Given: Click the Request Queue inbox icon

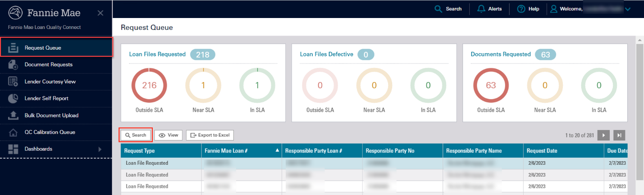Looking at the screenshot, I should (x=13, y=47).
